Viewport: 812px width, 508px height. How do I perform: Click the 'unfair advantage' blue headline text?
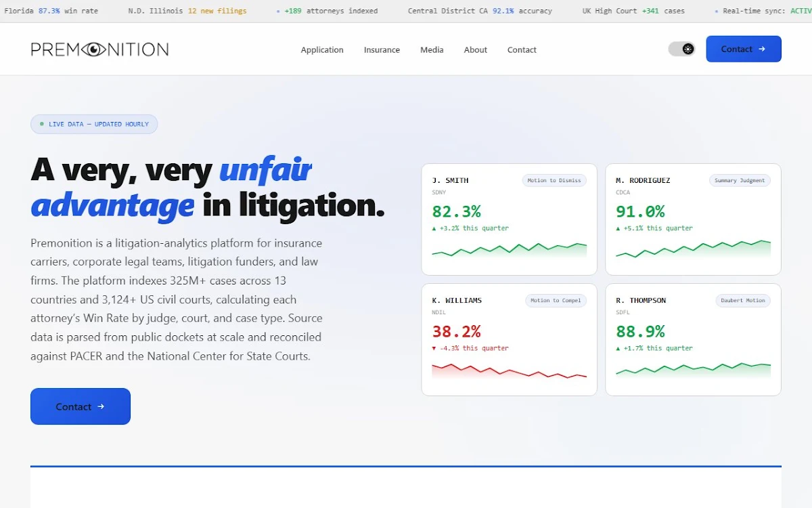pos(171,187)
